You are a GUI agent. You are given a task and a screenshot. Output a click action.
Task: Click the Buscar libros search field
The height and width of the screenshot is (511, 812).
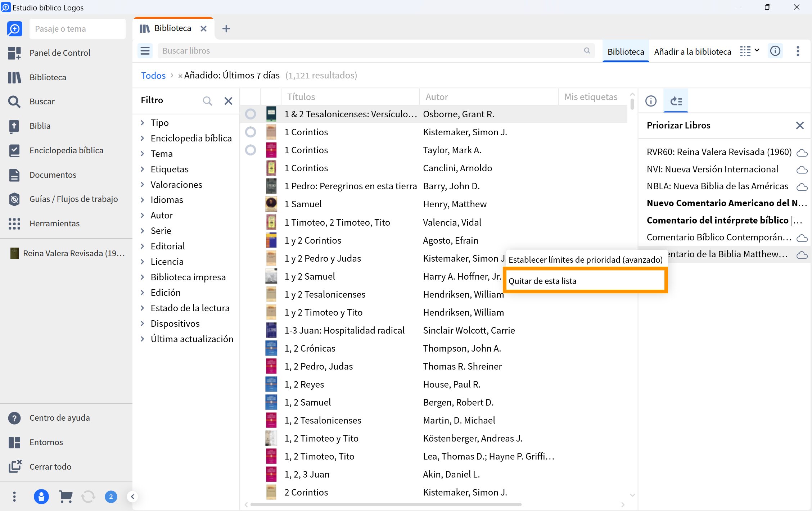[376, 51]
